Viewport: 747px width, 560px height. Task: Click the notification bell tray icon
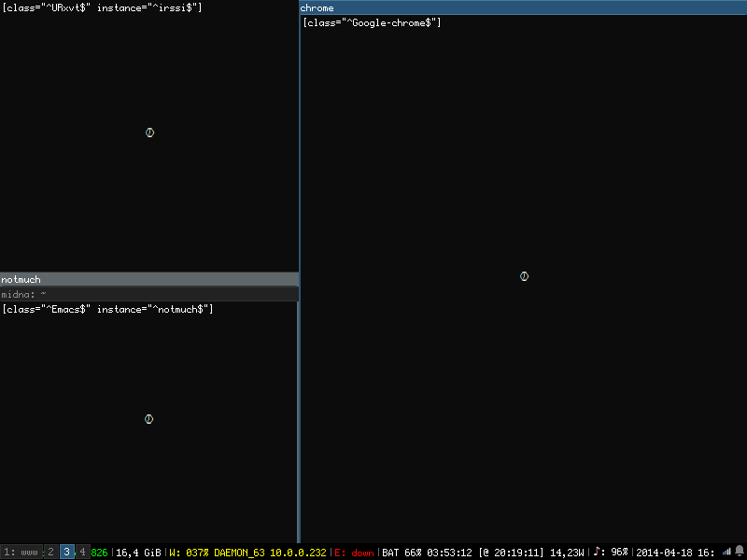(740, 552)
